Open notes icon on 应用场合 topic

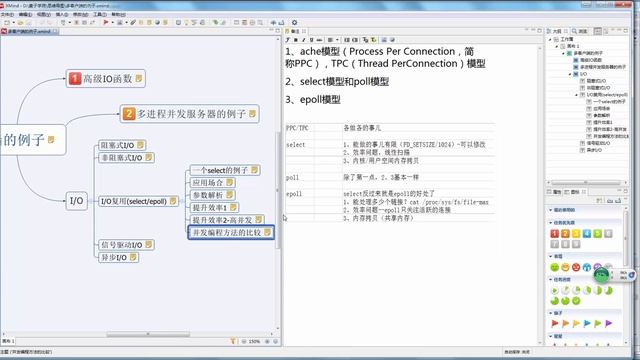[x=229, y=182]
